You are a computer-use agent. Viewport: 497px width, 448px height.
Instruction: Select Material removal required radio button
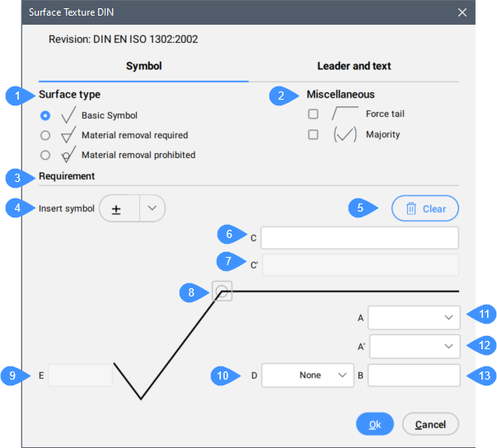click(45, 135)
